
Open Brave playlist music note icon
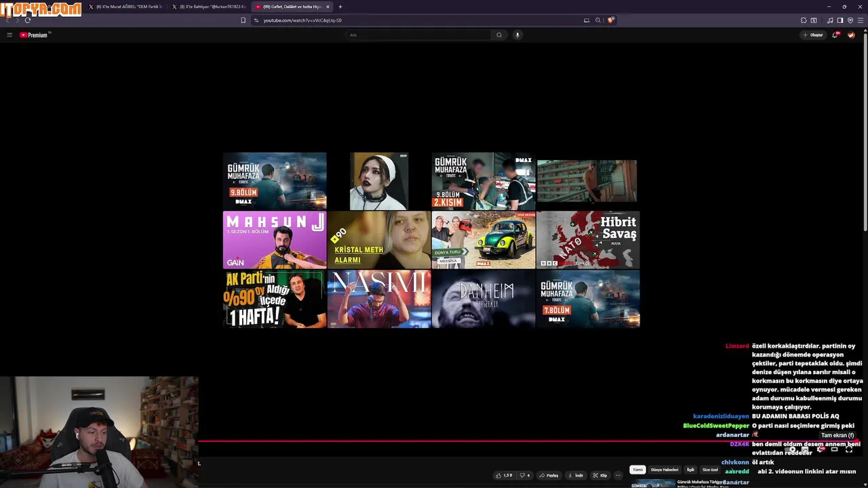point(830,20)
